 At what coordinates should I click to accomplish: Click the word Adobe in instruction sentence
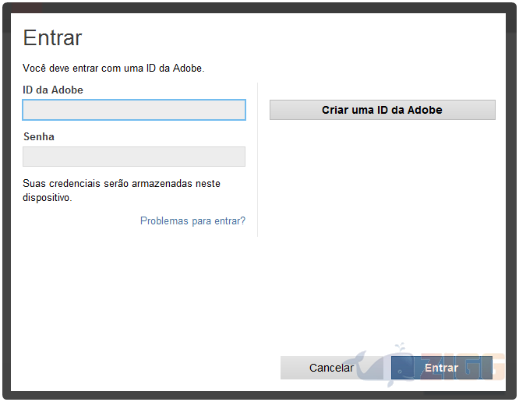click(188, 68)
